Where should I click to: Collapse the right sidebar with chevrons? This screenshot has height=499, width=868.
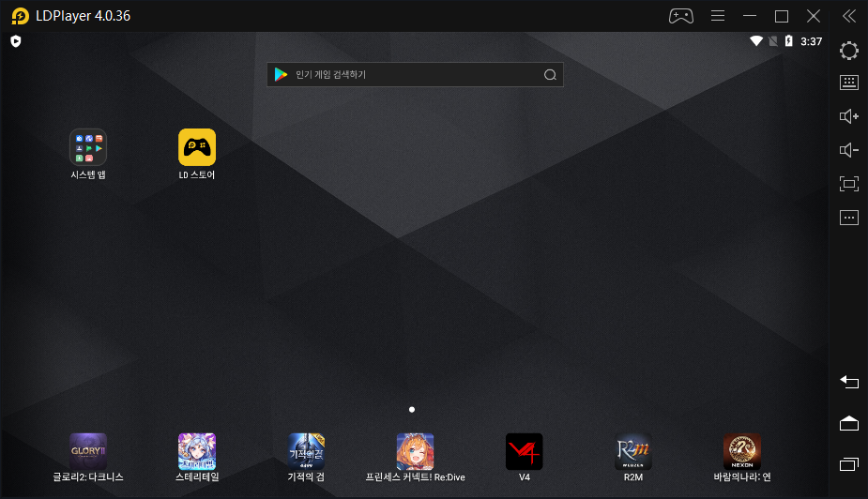tap(849, 16)
